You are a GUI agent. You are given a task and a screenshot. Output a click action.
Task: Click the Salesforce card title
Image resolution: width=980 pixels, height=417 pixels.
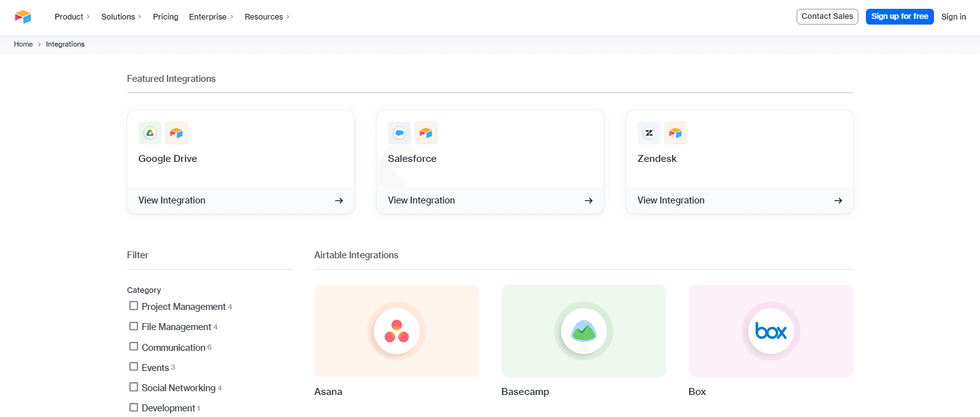(x=412, y=159)
